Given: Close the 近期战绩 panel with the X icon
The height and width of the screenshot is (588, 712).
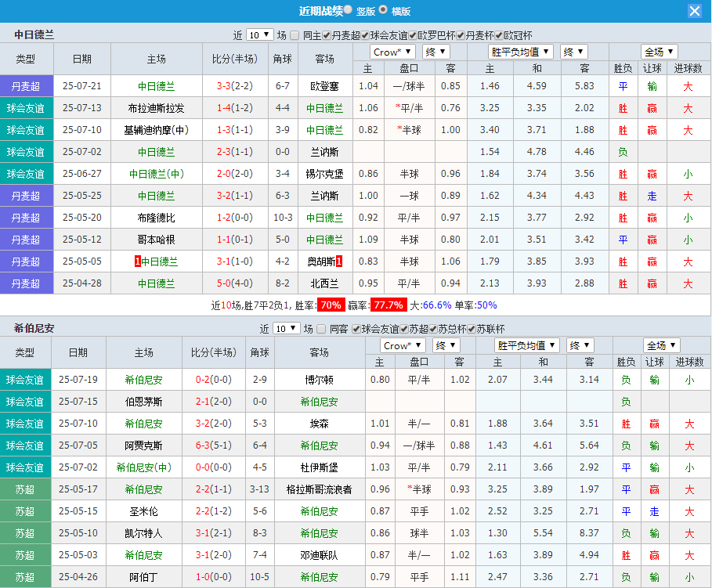Looking at the screenshot, I should click(x=695, y=11).
